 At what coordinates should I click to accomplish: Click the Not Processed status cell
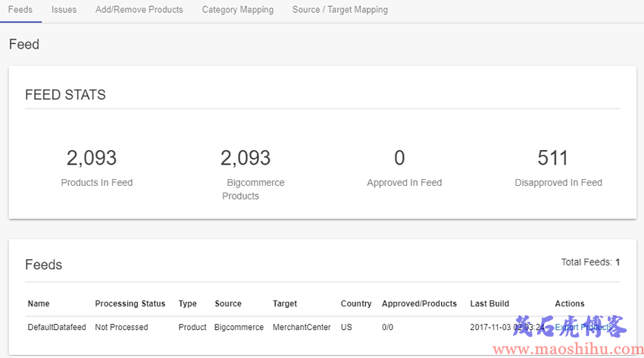121,327
